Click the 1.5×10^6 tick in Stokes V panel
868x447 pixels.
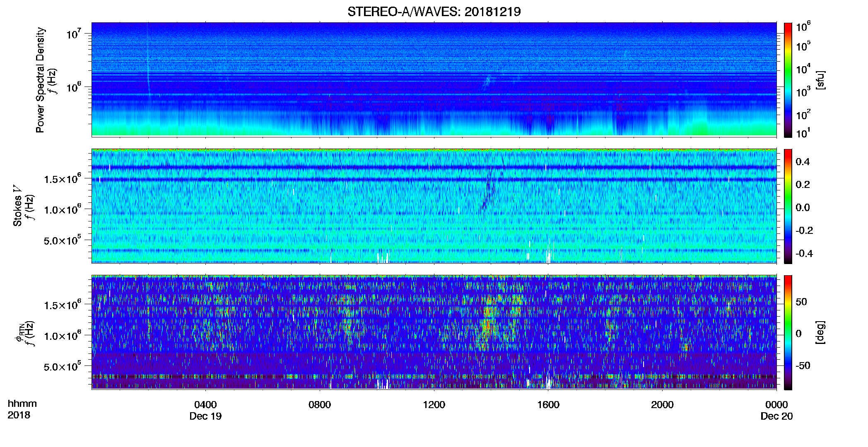tap(63, 178)
